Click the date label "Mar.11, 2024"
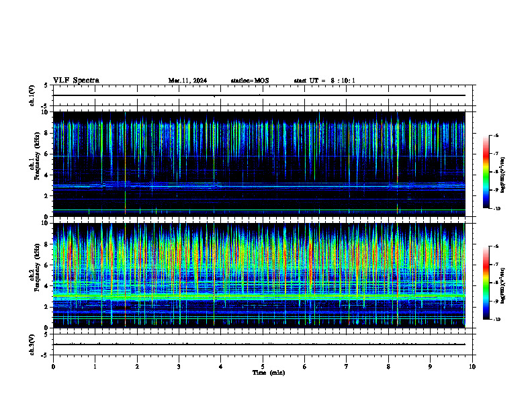 pos(187,81)
